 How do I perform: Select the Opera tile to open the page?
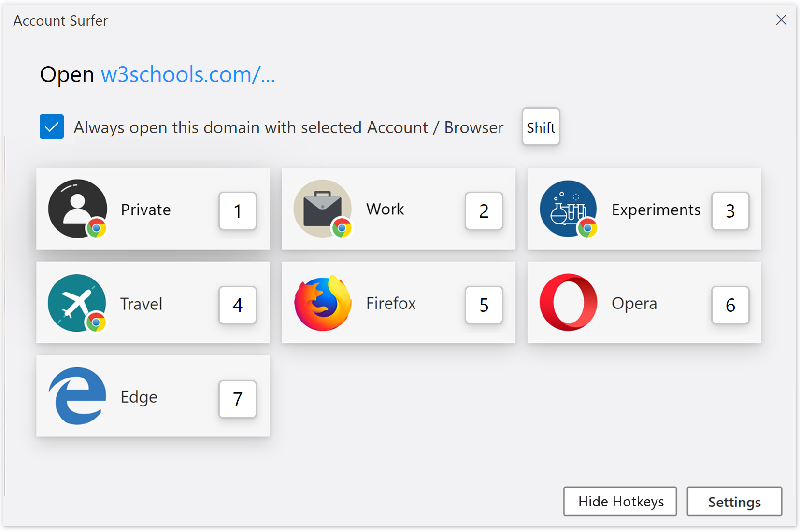point(643,302)
